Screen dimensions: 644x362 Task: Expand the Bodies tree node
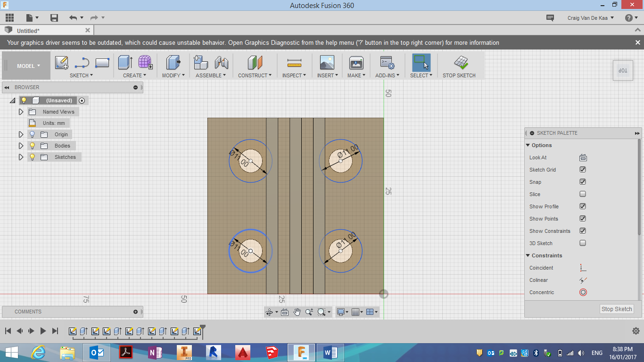click(x=21, y=146)
